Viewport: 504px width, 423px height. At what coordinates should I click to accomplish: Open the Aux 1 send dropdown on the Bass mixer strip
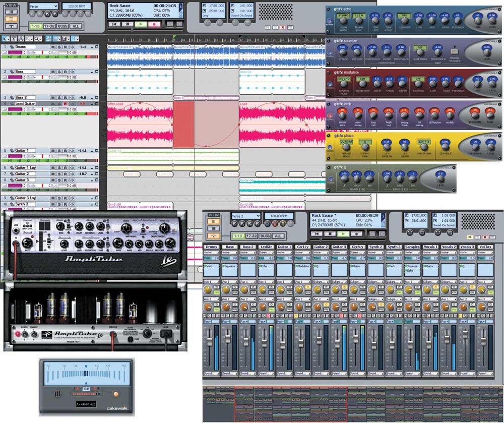point(229,281)
